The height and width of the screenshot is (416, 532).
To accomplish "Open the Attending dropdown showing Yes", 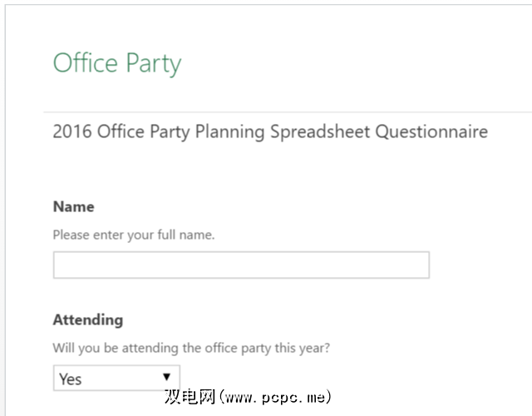I will (116, 379).
